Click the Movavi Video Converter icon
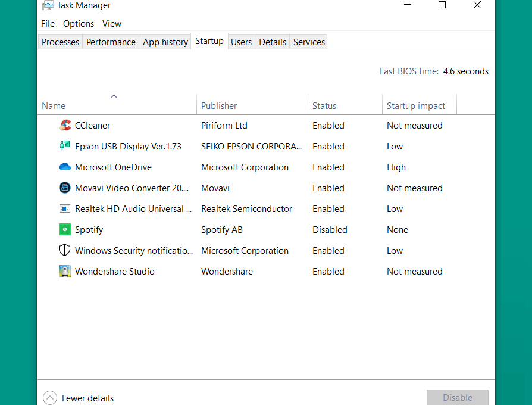This screenshot has width=532, height=405. (64, 188)
